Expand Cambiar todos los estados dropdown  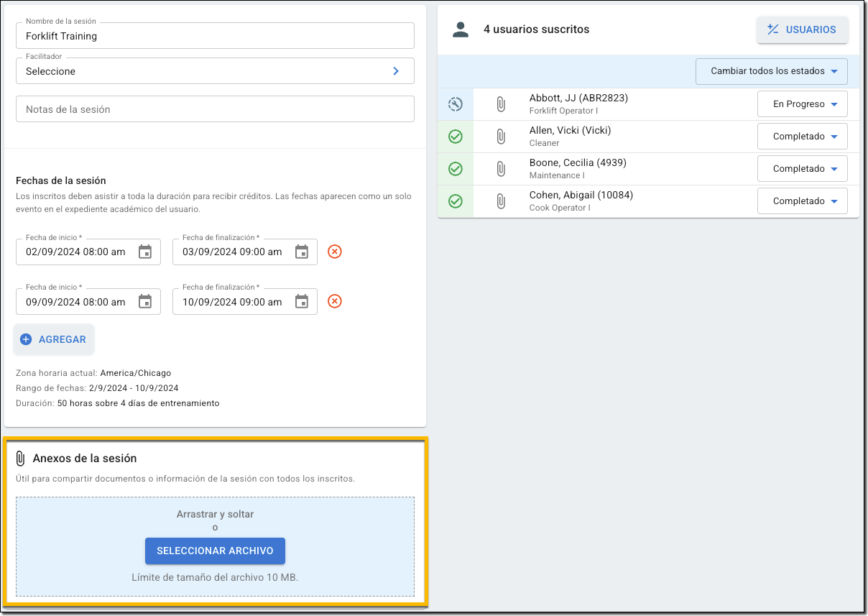tap(772, 71)
